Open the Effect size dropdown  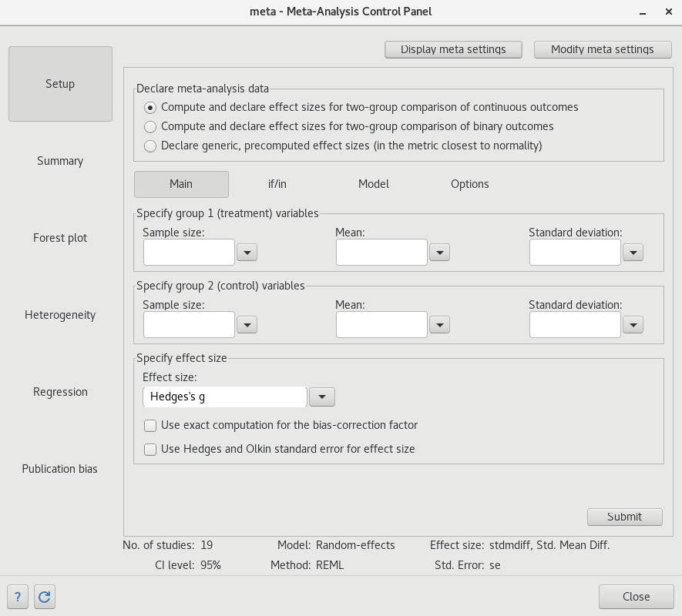322,397
